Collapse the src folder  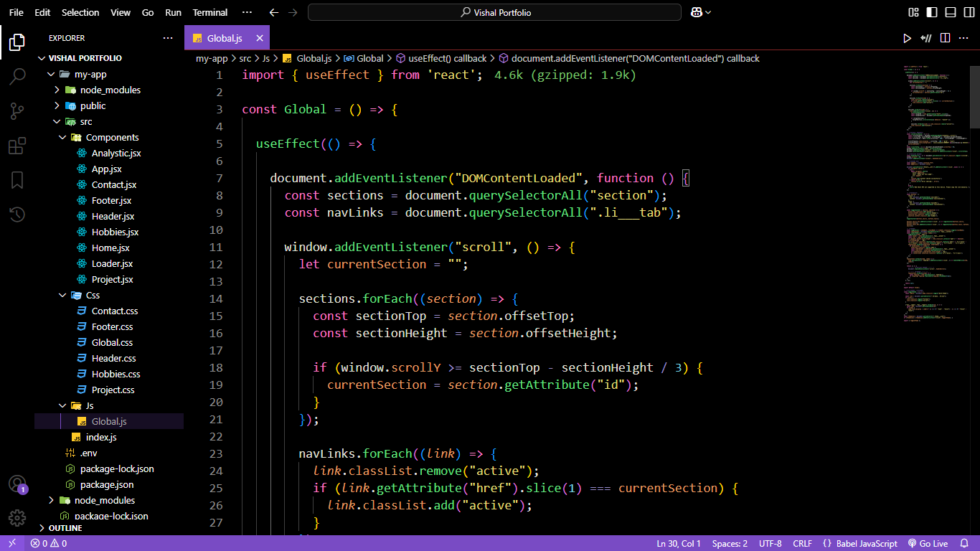(109, 121)
